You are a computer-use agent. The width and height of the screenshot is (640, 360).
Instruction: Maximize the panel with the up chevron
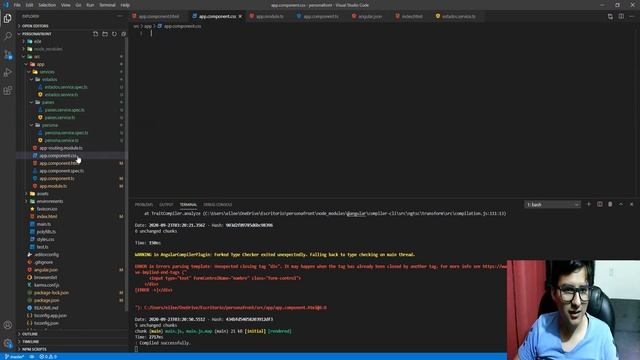tap(621, 204)
